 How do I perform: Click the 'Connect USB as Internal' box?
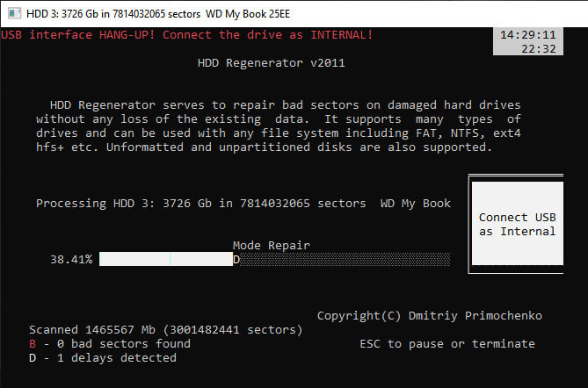tap(517, 224)
